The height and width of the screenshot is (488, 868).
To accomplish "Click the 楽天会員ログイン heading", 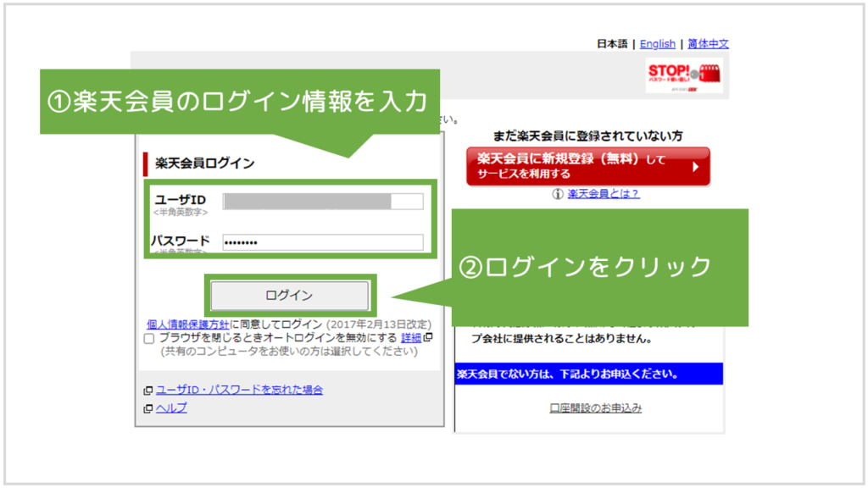I will pos(205,164).
